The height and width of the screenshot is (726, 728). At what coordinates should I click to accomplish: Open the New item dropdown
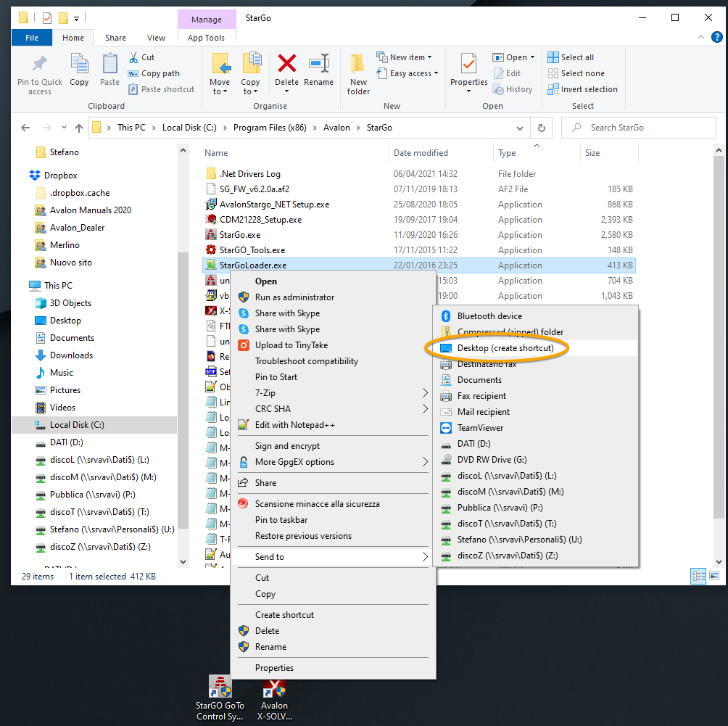coord(404,57)
